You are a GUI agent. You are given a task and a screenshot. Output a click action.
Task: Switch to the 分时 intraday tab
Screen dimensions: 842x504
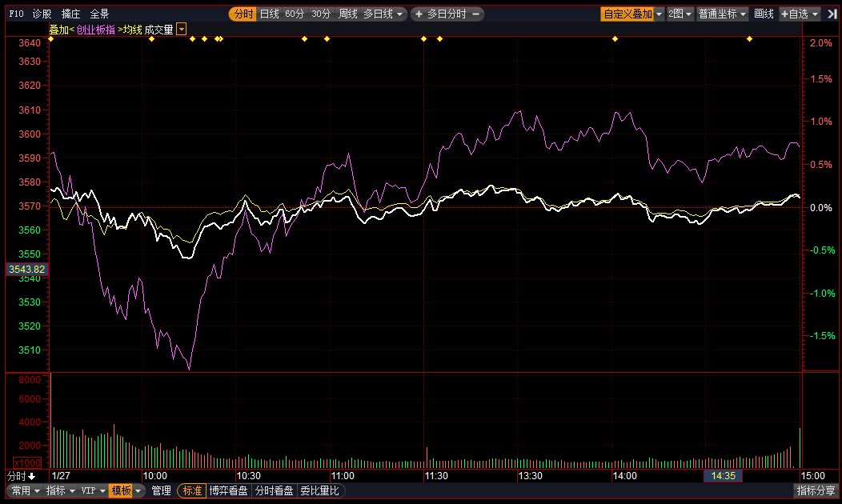coord(243,14)
